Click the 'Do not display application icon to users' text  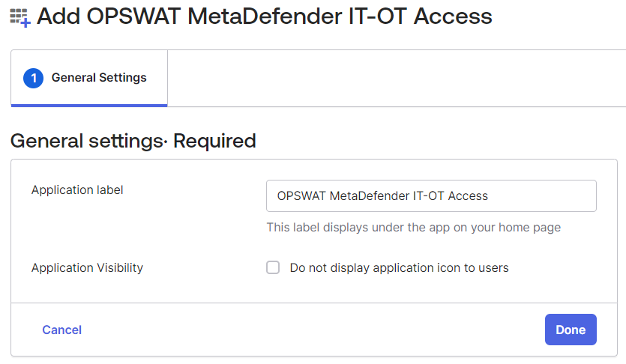pos(400,268)
